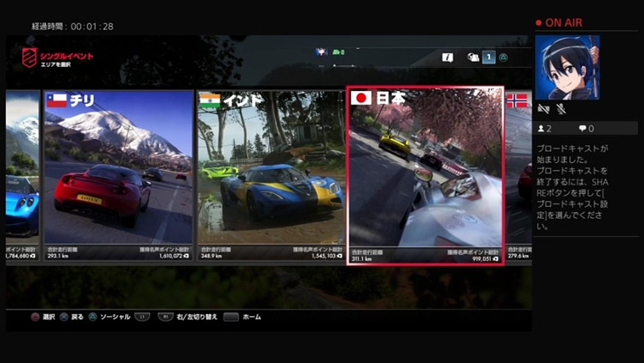Click the comment bubble count icon
The image size is (644, 363).
(583, 129)
